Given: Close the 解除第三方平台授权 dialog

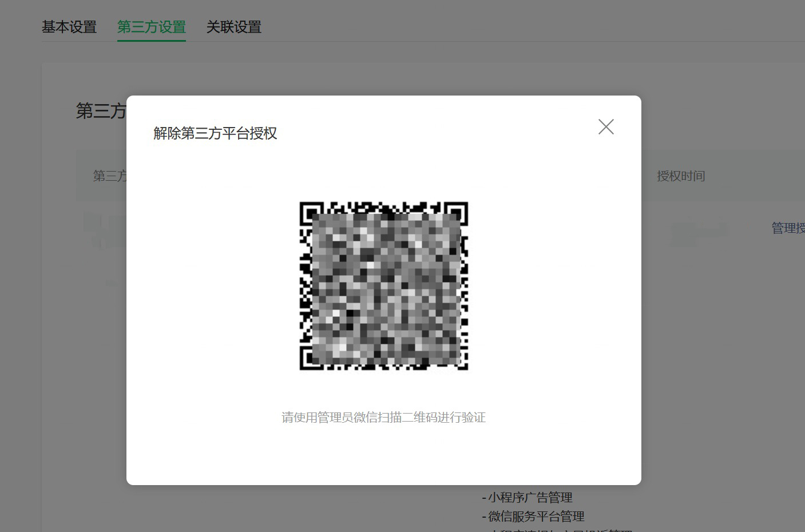Looking at the screenshot, I should tap(606, 126).
